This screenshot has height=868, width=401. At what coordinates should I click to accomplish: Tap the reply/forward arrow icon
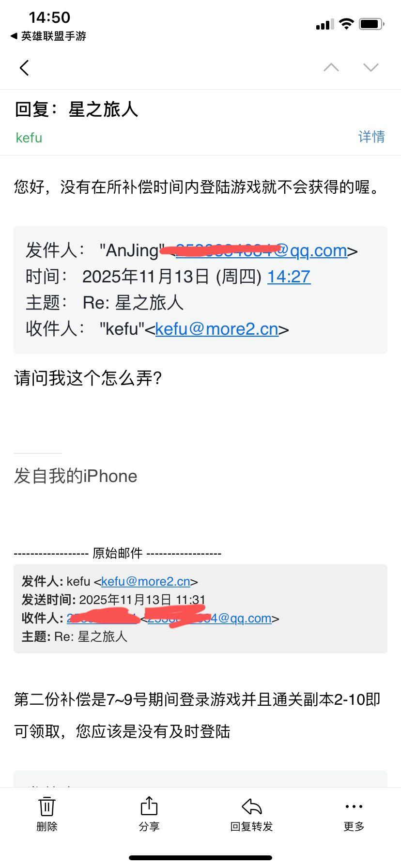coord(252,806)
